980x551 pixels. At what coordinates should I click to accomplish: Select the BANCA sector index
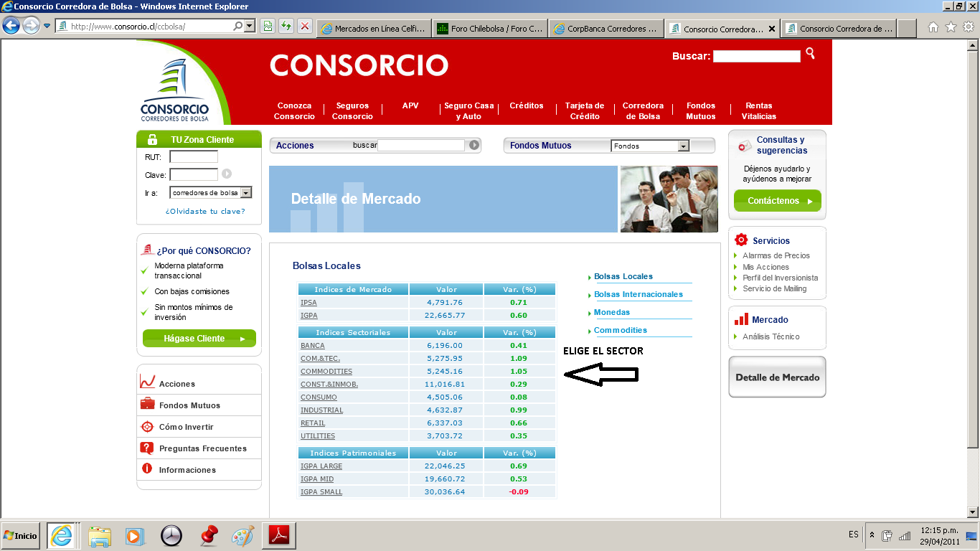pos(313,346)
